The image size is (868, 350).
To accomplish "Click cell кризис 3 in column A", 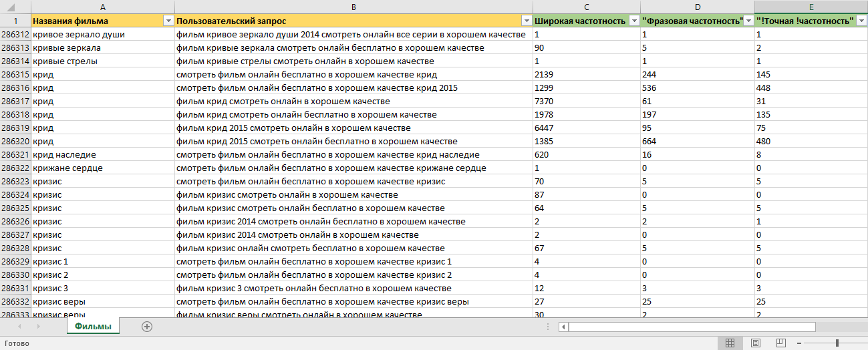I will [x=103, y=289].
